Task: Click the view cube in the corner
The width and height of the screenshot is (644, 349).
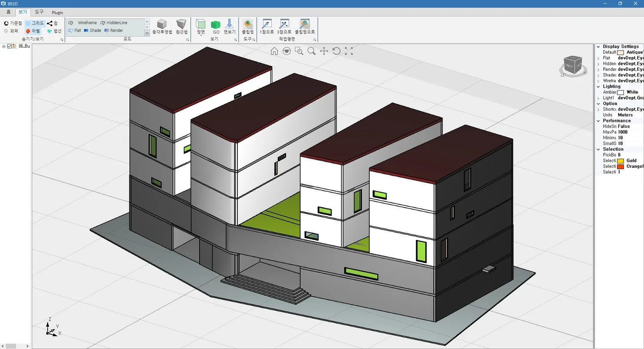Action: pos(573,66)
